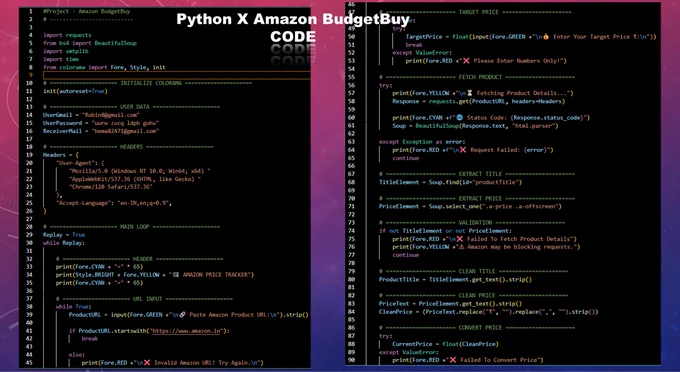Viewport: 680px width, 372px height.
Task: Click the "Chrome/120 Safari/537.36" string
Action: 111,187
